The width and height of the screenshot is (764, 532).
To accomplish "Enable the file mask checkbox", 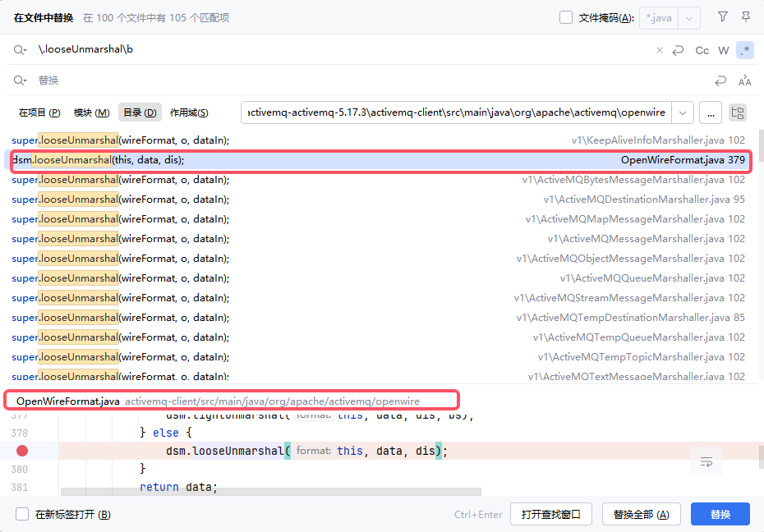I will click(x=566, y=17).
